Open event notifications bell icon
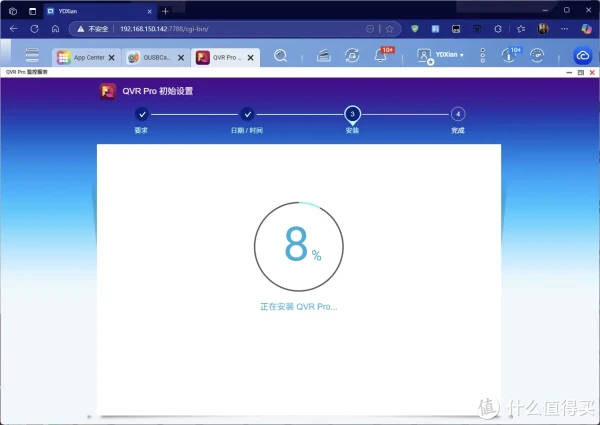This screenshot has height=425, width=600. coord(380,56)
